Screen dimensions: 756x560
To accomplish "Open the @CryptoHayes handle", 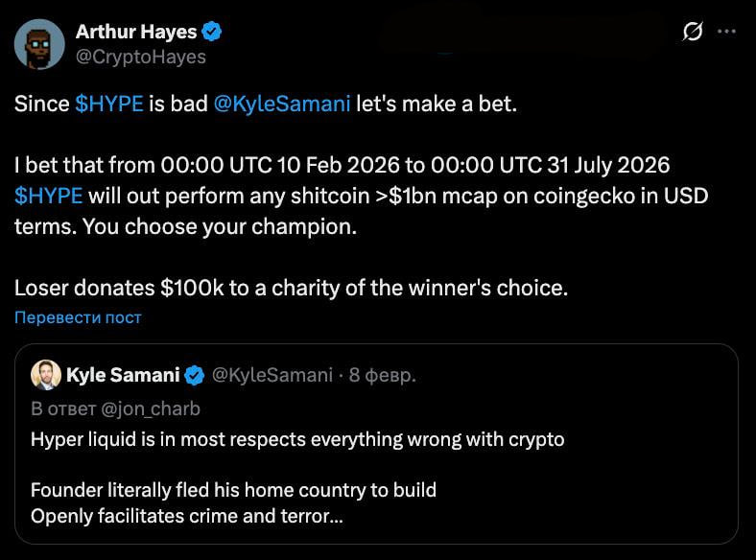I will point(141,57).
